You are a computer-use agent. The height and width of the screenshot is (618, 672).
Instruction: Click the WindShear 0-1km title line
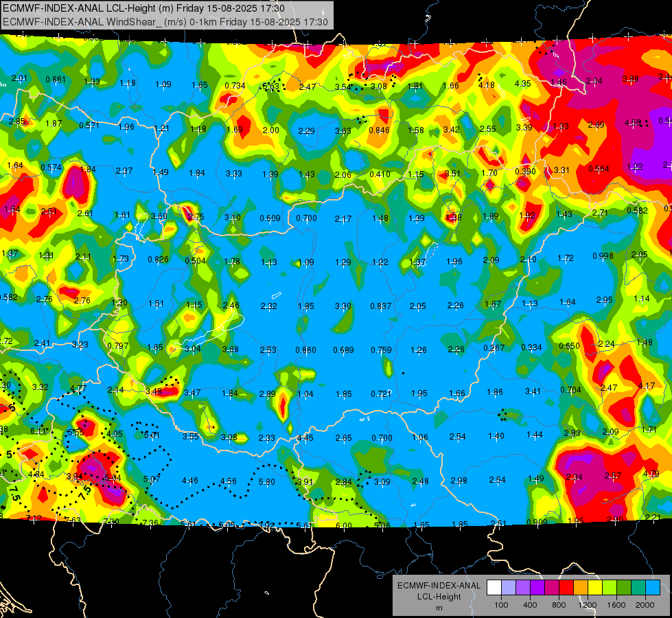point(165,22)
